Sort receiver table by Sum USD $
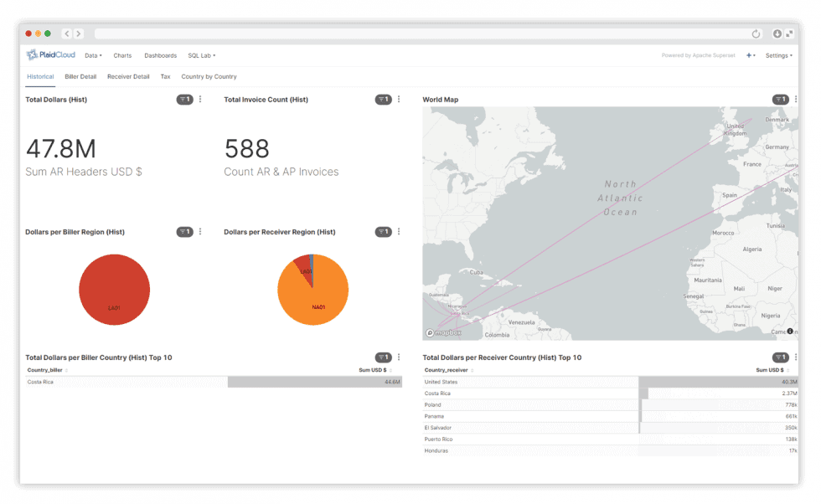This screenshot has height=504, width=821. tap(772, 370)
